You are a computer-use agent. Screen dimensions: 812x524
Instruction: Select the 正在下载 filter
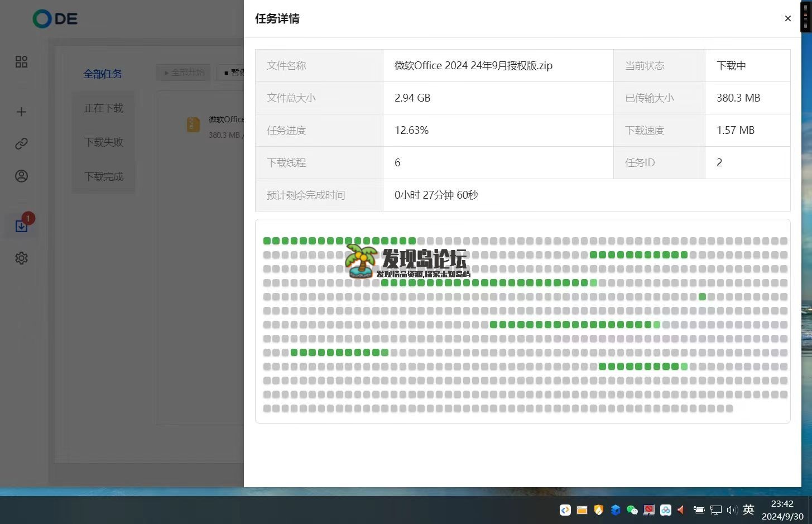(103, 108)
